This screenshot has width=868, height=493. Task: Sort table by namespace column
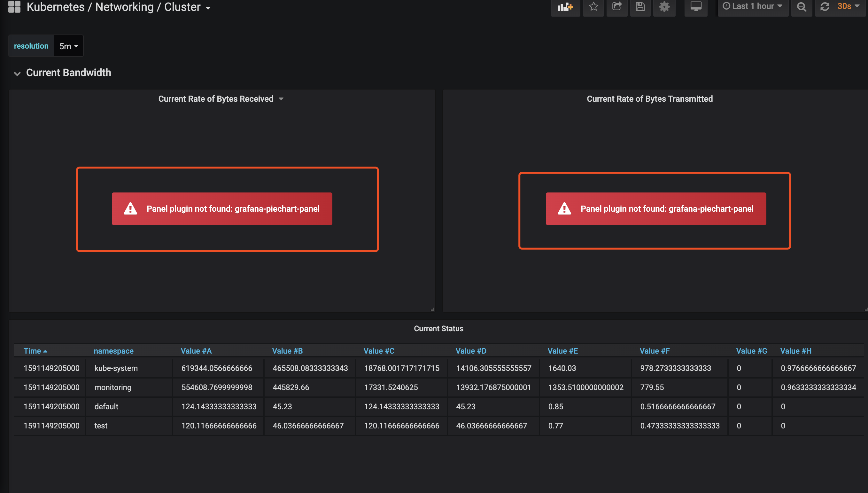click(113, 351)
